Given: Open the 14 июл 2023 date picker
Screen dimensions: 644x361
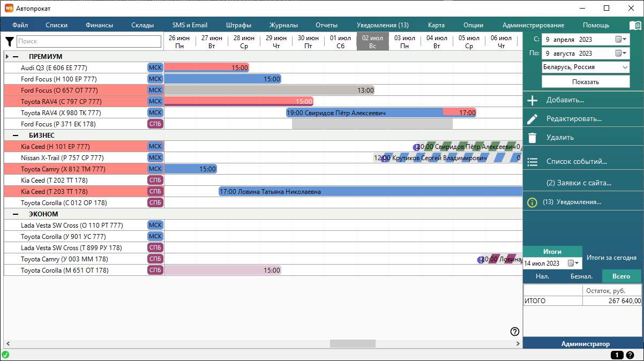Looking at the screenshot, I should click(x=573, y=263).
